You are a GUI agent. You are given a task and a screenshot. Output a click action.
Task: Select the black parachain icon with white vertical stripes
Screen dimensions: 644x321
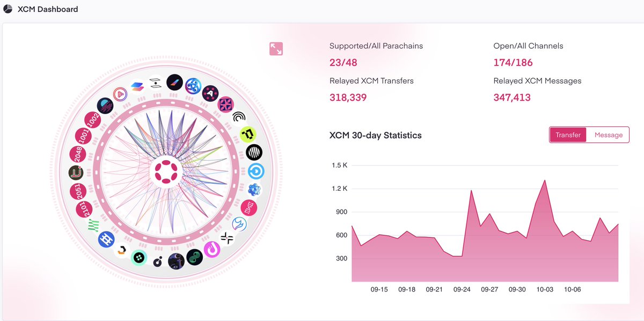(254, 153)
